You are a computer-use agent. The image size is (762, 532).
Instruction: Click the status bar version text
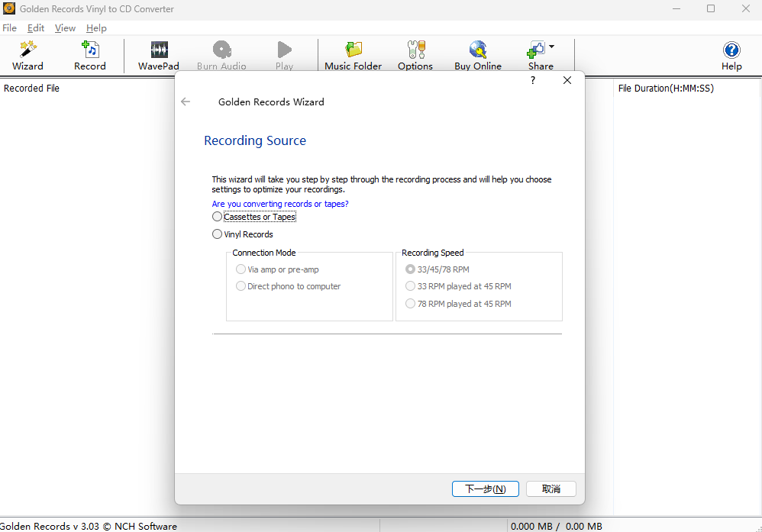click(x=89, y=526)
